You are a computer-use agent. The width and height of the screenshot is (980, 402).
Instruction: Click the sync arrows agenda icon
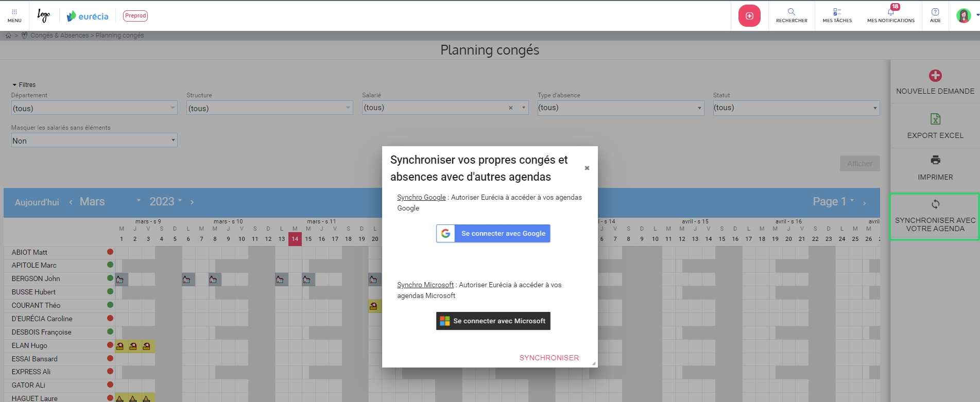pos(935,204)
